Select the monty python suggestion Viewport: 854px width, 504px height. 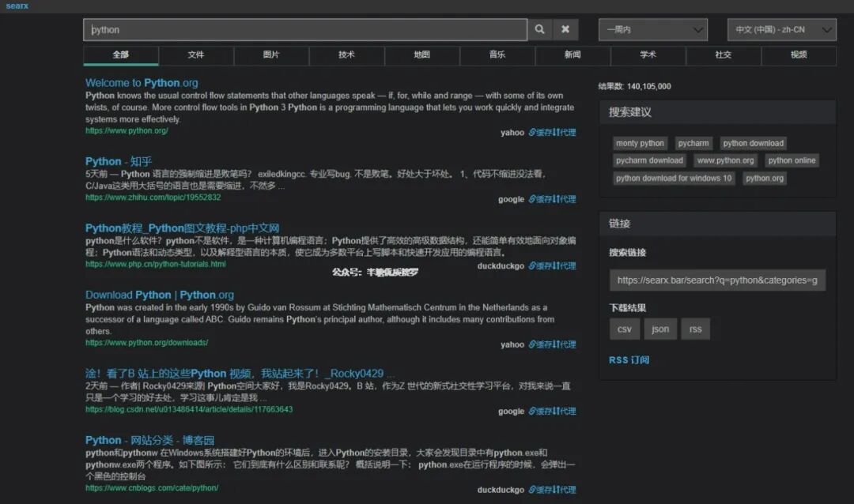(x=640, y=143)
